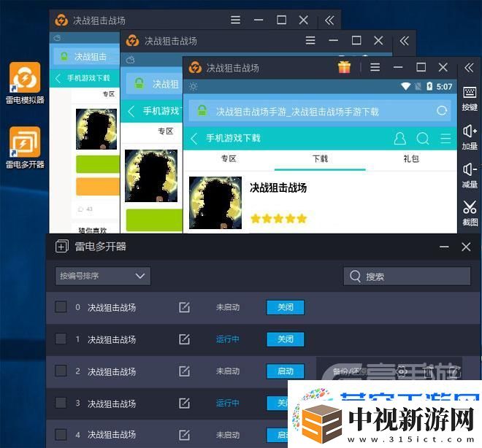Image resolution: width=482 pixels, height=448 pixels.
Task: Open the gift box icon in front emulator title bar
Action: 344,67
